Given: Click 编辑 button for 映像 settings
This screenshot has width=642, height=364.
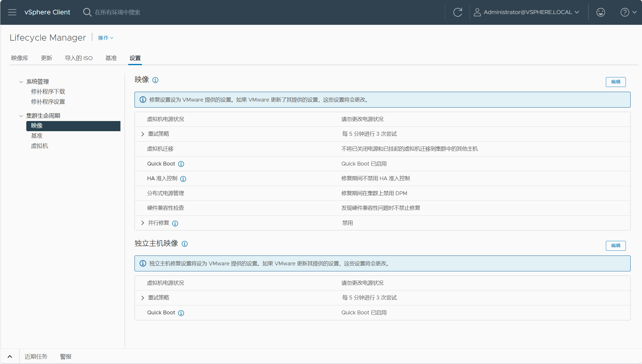Looking at the screenshot, I should point(616,82).
